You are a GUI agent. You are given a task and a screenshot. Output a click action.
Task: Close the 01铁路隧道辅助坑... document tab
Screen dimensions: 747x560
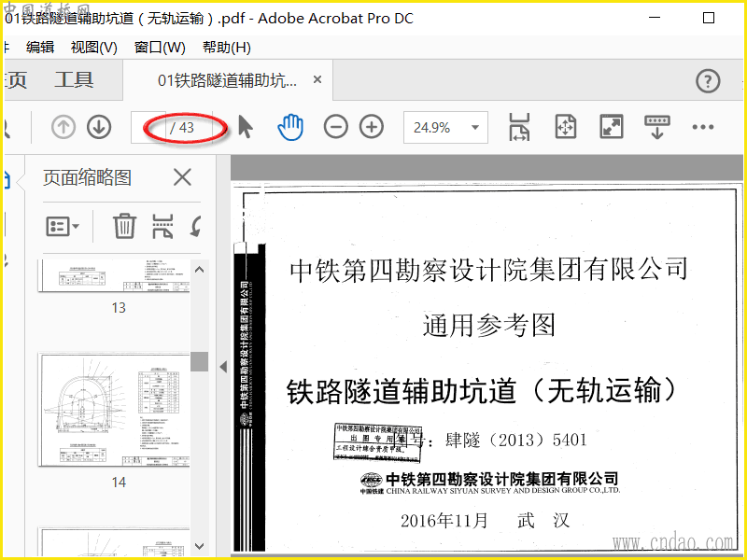317,79
